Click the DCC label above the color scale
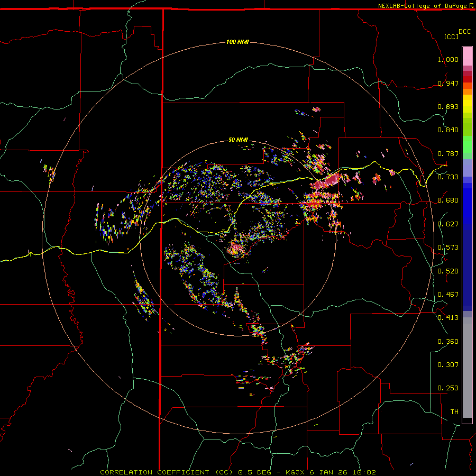The width and height of the screenshot is (476, 476). tap(465, 32)
